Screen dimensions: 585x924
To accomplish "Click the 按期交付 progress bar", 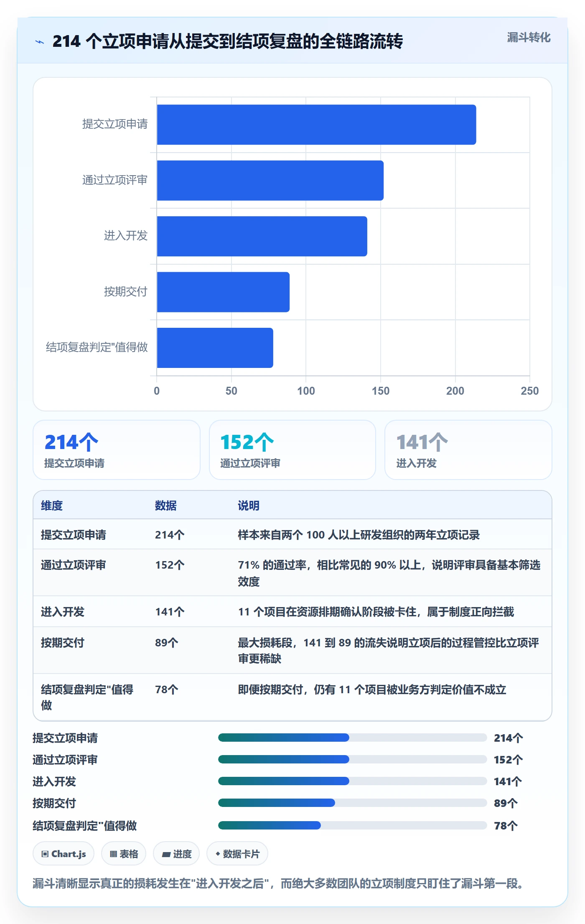I will point(353,803).
